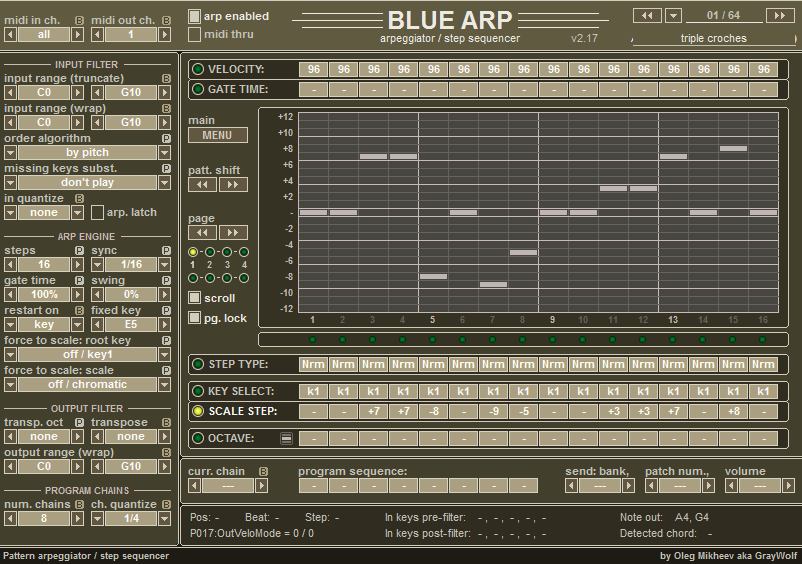
Task: Increase num. chains with right arrow
Action: pos(77,518)
